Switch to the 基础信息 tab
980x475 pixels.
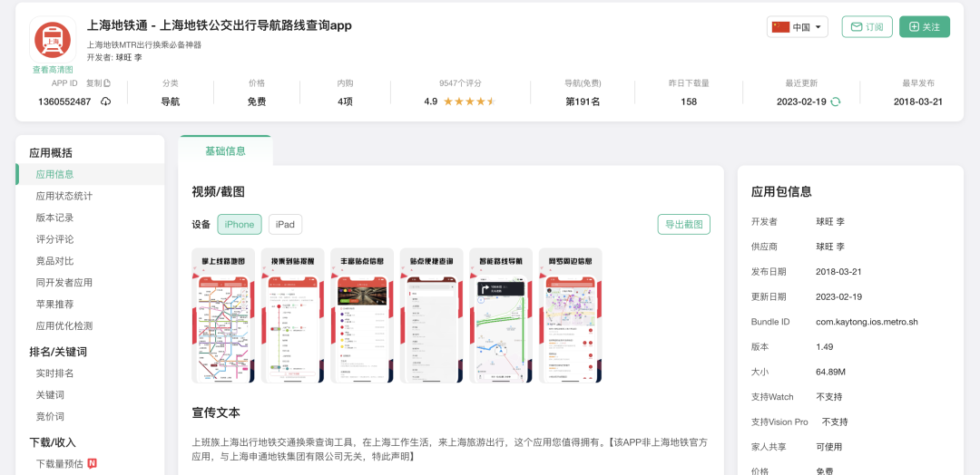click(225, 151)
